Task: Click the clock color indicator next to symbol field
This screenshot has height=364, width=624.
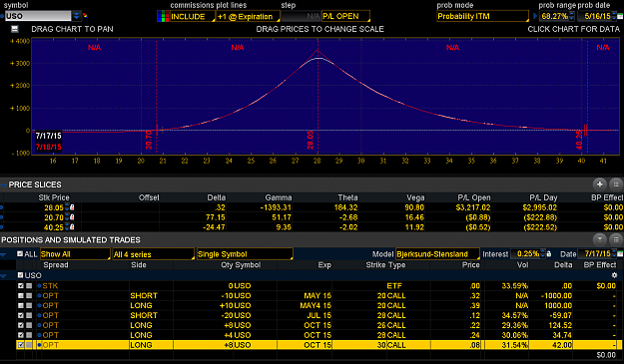Action: [x=85, y=16]
